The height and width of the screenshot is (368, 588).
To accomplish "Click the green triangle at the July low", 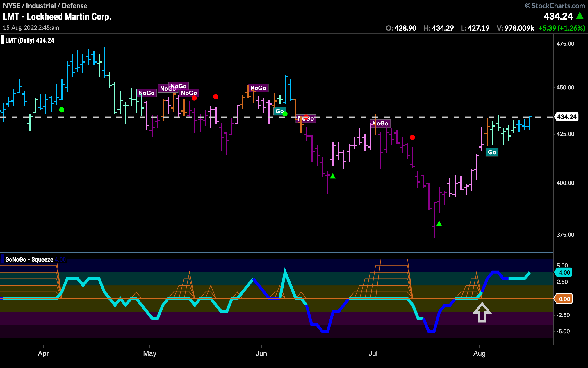I will click(x=439, y=223).
